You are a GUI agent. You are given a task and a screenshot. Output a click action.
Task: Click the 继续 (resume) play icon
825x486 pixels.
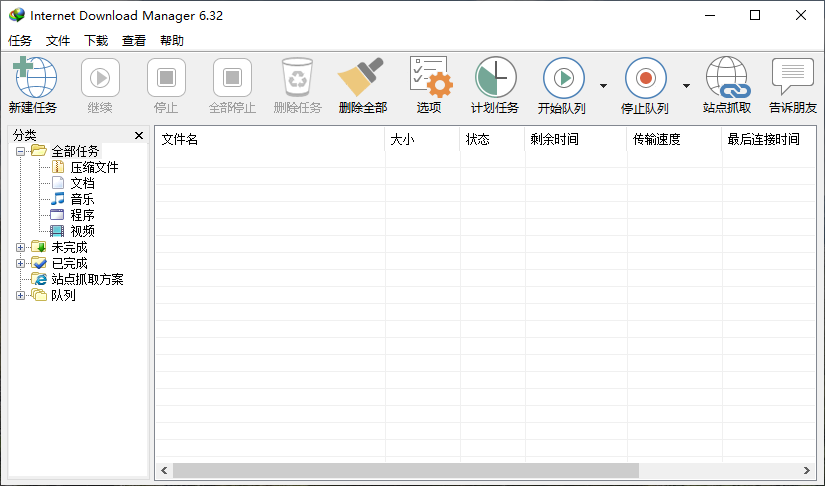click(x=100, y=78)
